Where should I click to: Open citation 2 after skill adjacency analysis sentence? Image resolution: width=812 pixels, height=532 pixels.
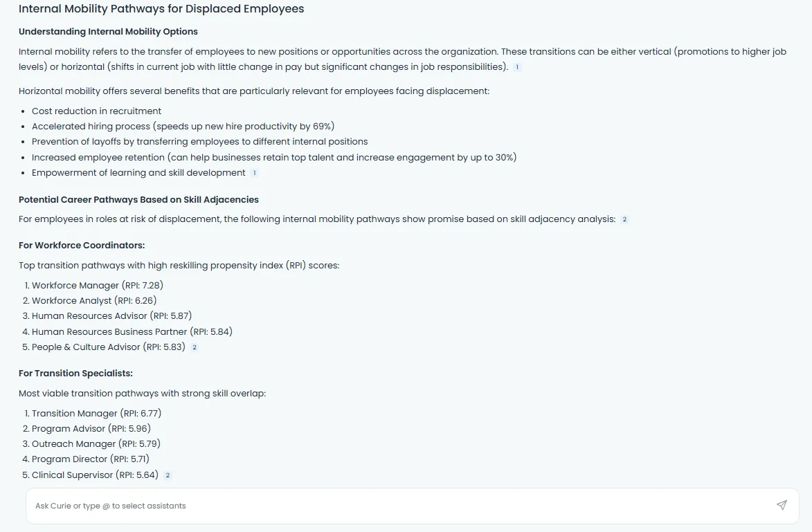(x=624, y=219)
